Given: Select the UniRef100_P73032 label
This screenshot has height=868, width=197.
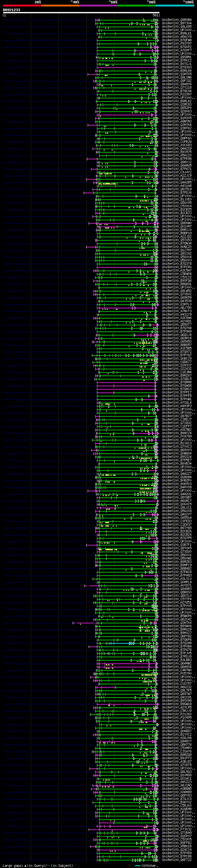Looking at the screenshot, I should tap(176, 829).
